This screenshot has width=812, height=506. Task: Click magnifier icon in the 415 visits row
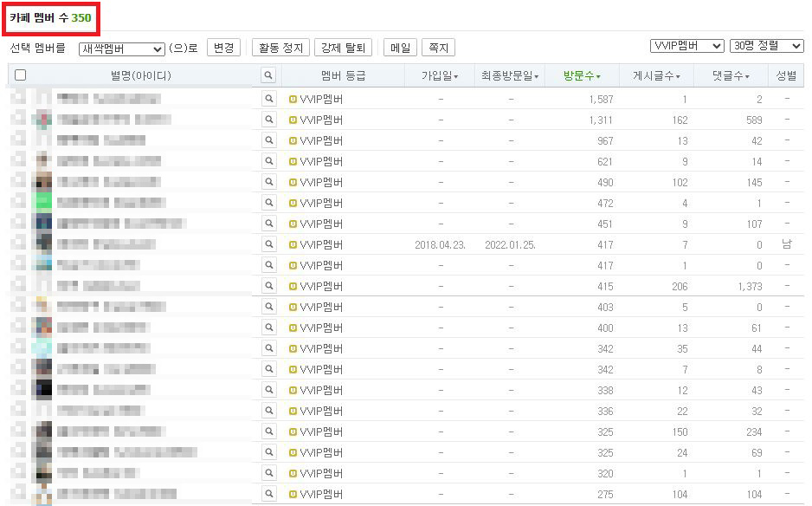click(268, 287)
